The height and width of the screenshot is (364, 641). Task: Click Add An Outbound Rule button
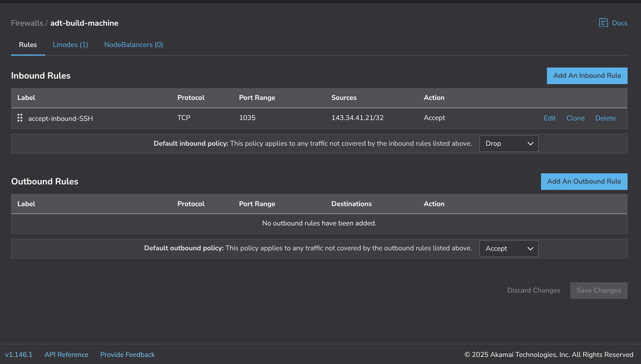[x=584, y=182]
